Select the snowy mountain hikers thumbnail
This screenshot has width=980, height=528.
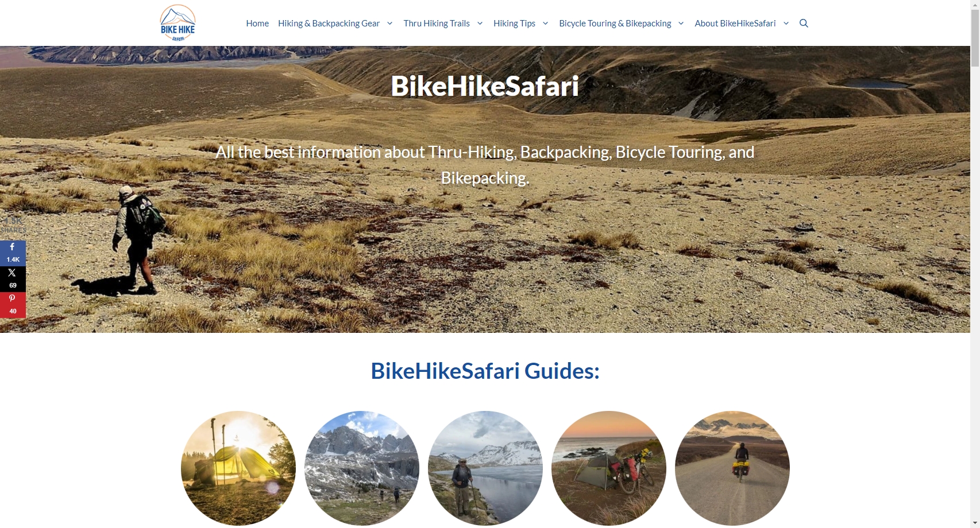click(x=362, y=468)
